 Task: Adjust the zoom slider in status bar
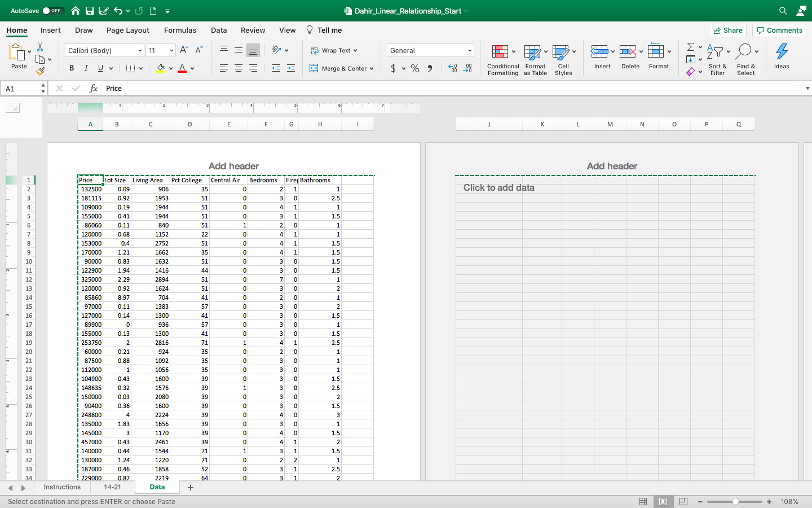coord(735,502)
